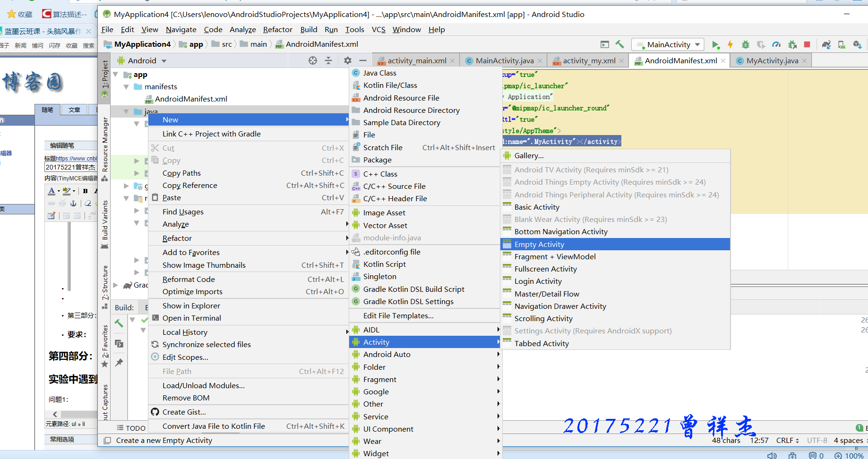This screenshot has height=459, width=868.
Task: Switch to activity_main.xml tab
Action: (x=417, y=61)
